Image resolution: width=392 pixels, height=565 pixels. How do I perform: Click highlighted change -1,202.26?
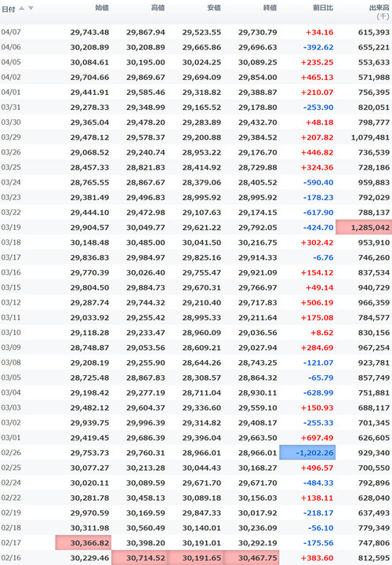click(307, 453)
